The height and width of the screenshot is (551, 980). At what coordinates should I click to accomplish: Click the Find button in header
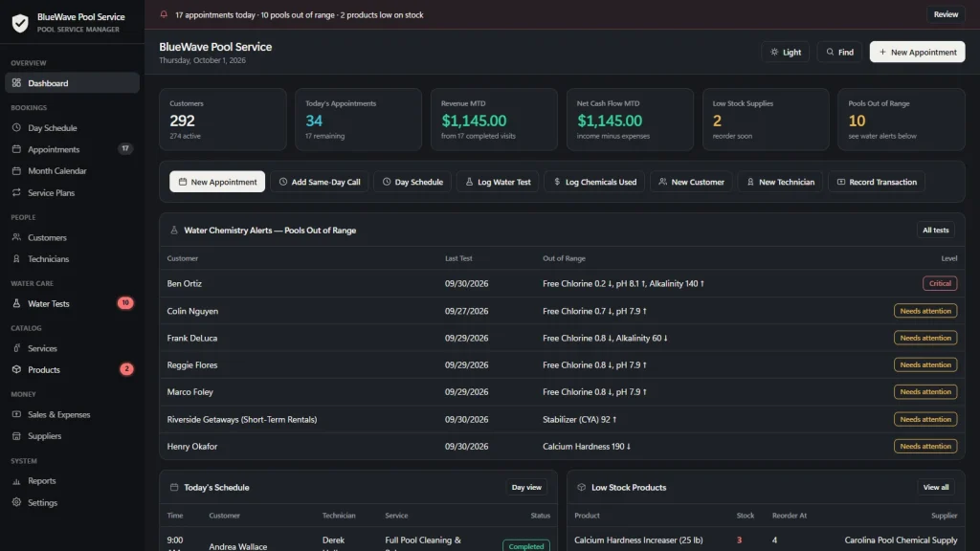point(839,52)
